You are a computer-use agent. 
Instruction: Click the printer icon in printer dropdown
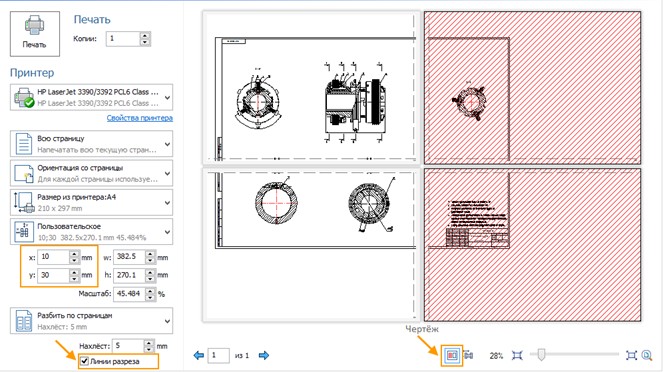coord(24,97)
